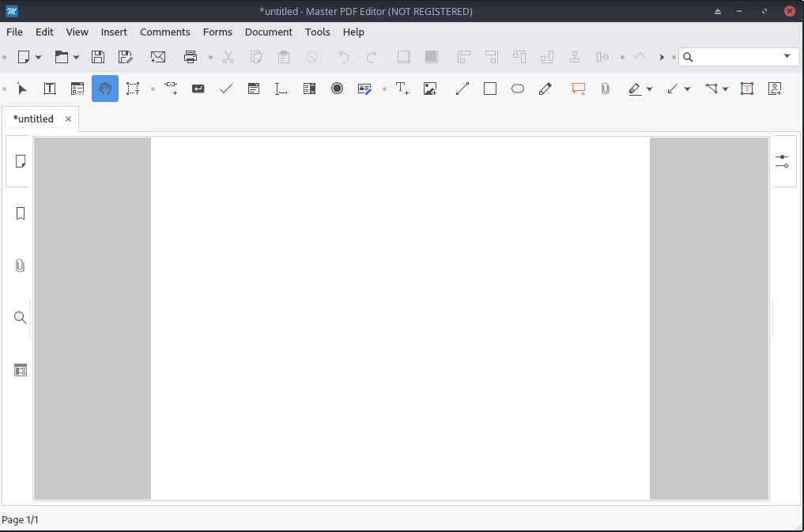Viewport: 804px width, 532px height.
Task: Send document via the email icon
Action: tap(158, 57)
